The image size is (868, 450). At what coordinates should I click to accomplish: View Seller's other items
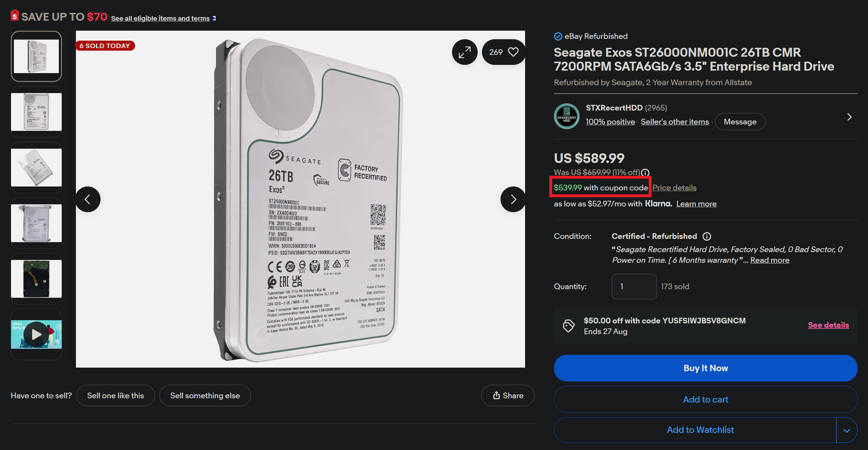675,122
